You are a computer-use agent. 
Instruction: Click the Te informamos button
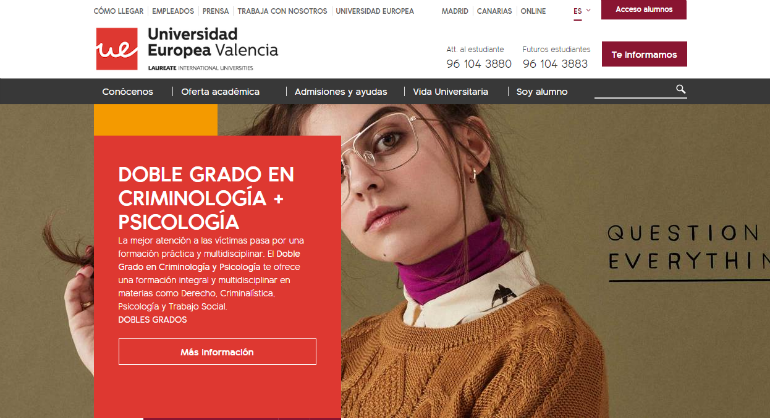(x=644, y=55)
